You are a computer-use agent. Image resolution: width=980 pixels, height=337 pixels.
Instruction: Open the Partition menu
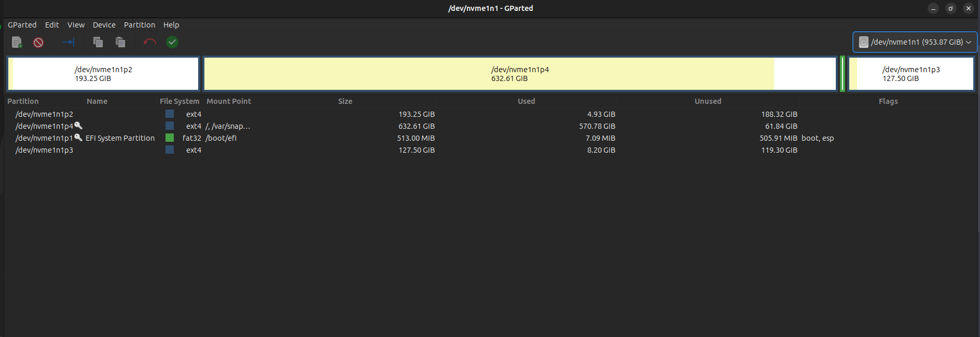click(x=140, y=25)
